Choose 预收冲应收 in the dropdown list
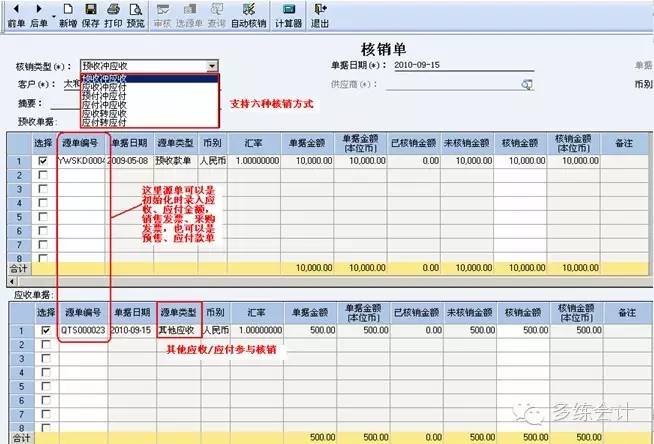 [x=150, y=78]
